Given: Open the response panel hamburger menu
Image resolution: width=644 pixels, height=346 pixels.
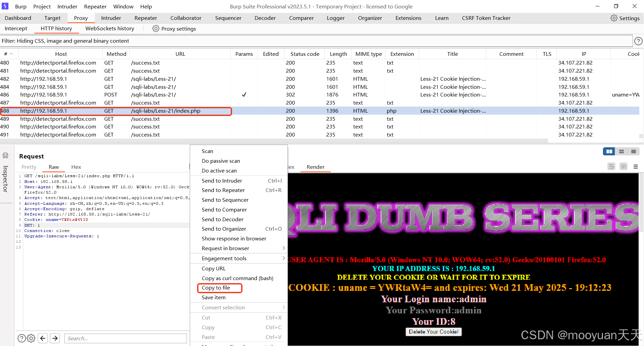Looking at the screenshot, I should click(x=636, y=166).
